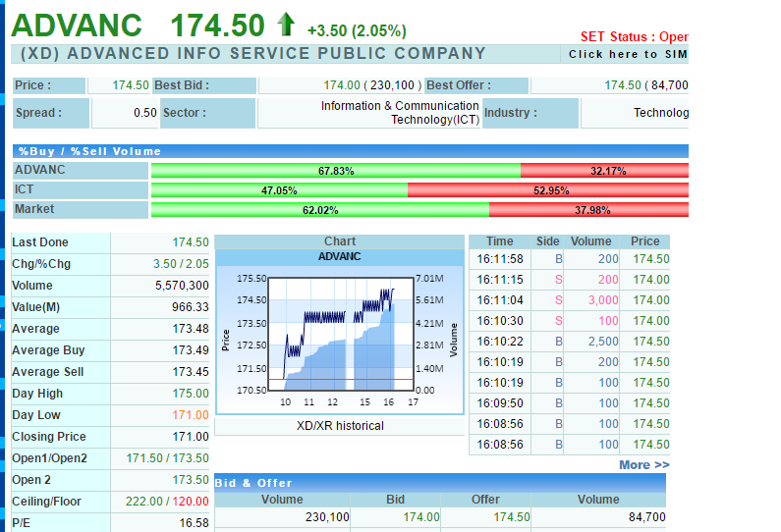Click offer volume 84,700 in Bid & Offer

pyautogui.click(x=647, y=517)
